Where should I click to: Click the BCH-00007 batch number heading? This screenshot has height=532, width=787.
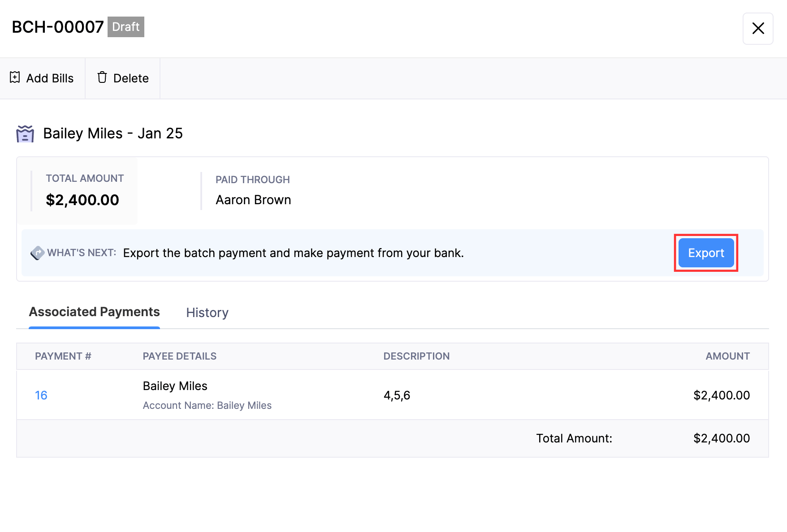[58, 27]
